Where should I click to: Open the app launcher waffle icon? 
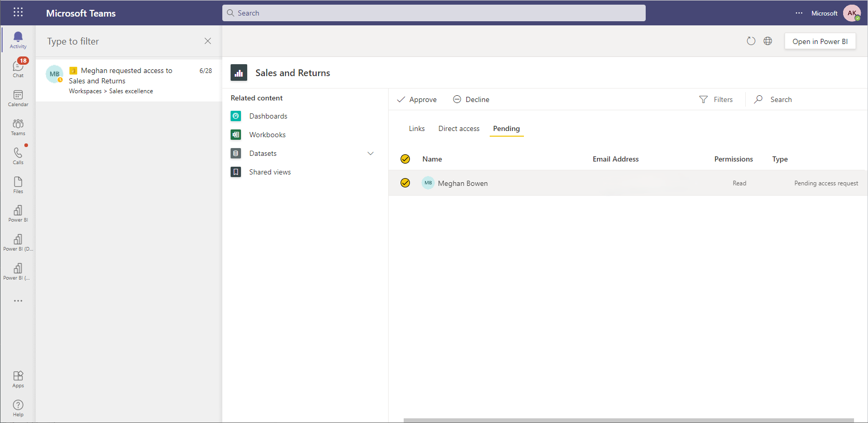(18, 12)
